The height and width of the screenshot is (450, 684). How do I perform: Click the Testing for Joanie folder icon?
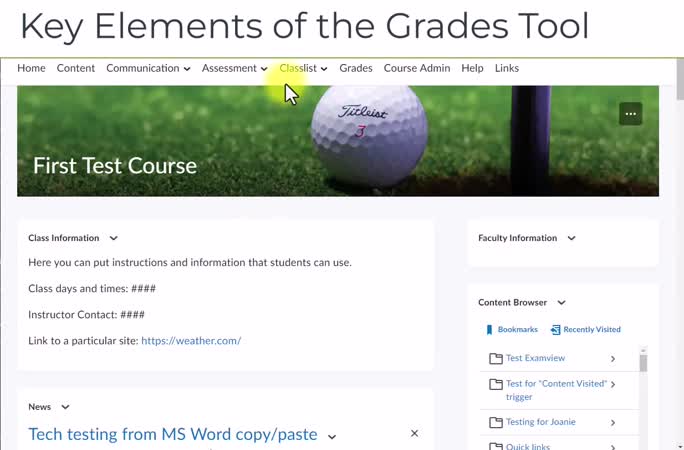click(495, 422)
